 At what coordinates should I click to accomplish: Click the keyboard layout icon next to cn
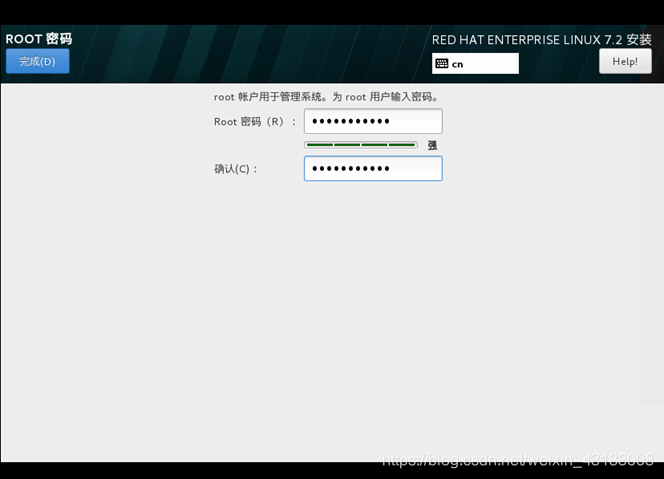point(442,64)
